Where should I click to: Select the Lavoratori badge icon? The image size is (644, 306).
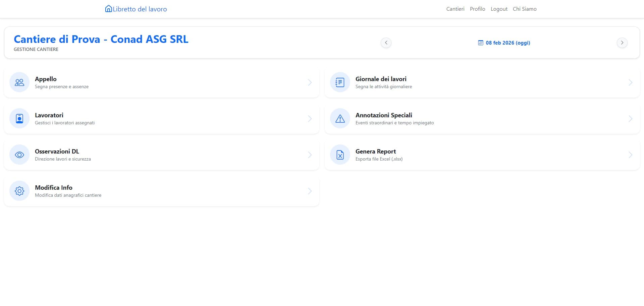(x=19, y=118)
